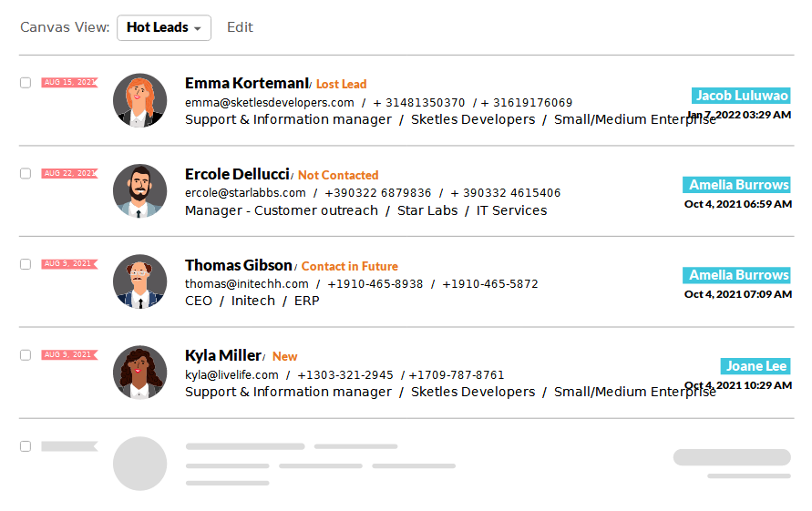The image size is (812, 511).
Task: Open Kyla Miller's avatar image
Action: click(139, 373)
